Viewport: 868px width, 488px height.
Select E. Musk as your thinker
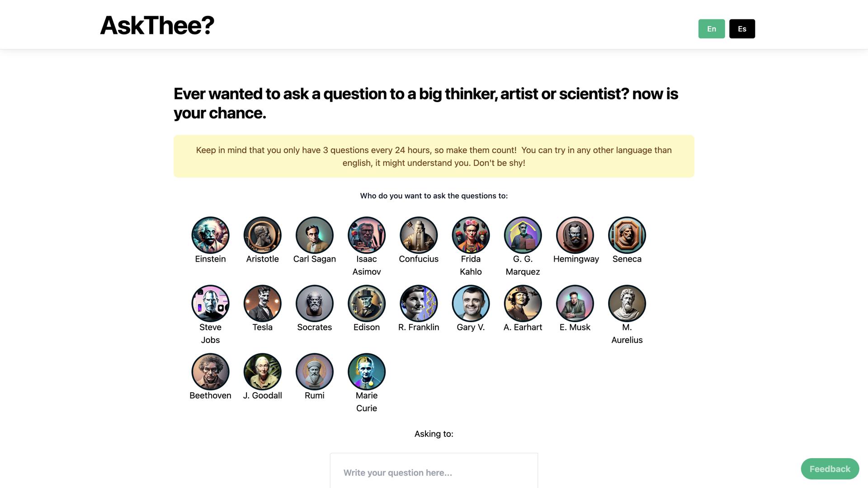(x=575, y=303)
